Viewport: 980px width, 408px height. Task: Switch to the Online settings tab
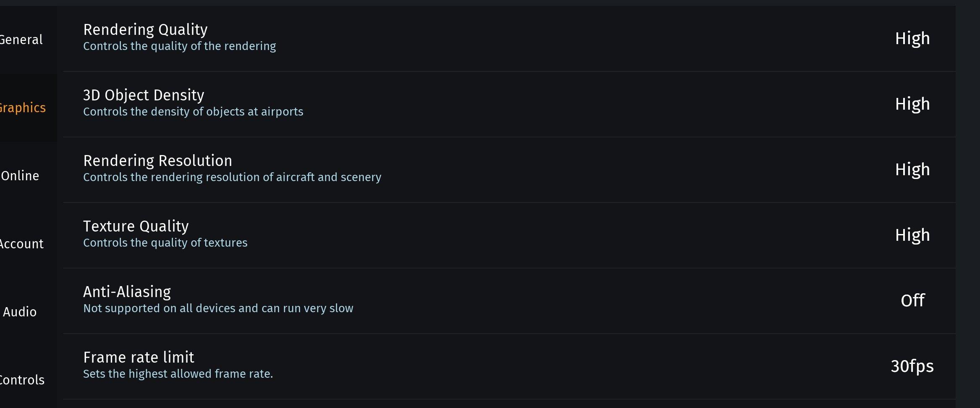pyautogui.click(x=20, y=176)
